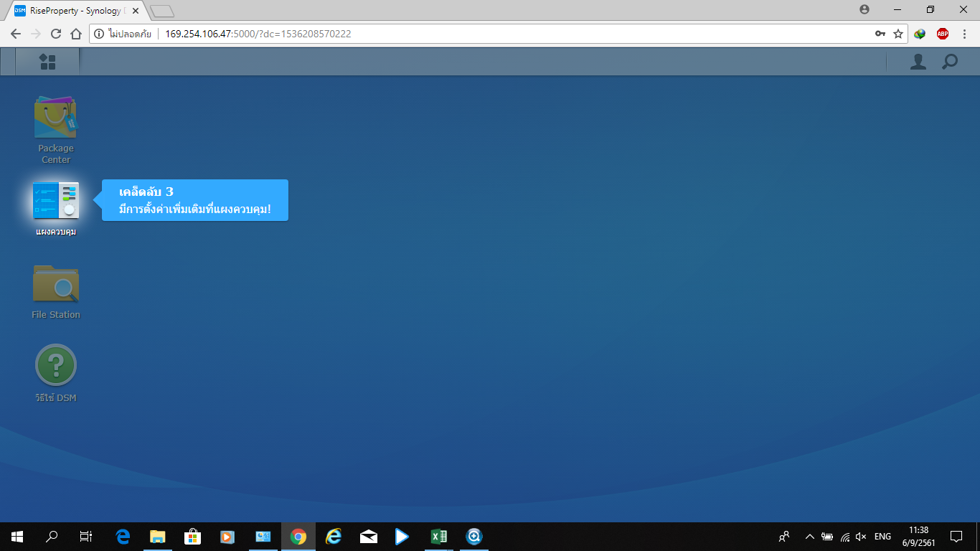Click the Adblock Plus extension icon

(942, 34)
